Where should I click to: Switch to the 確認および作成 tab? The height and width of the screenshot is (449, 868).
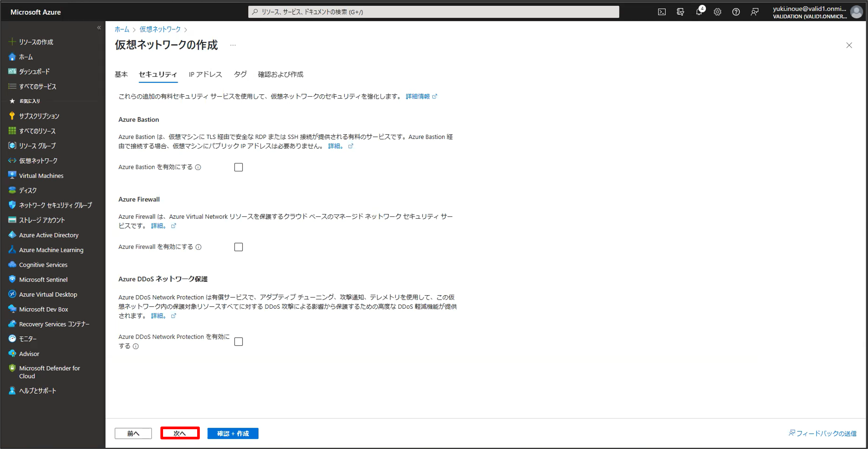coord(280,74)
